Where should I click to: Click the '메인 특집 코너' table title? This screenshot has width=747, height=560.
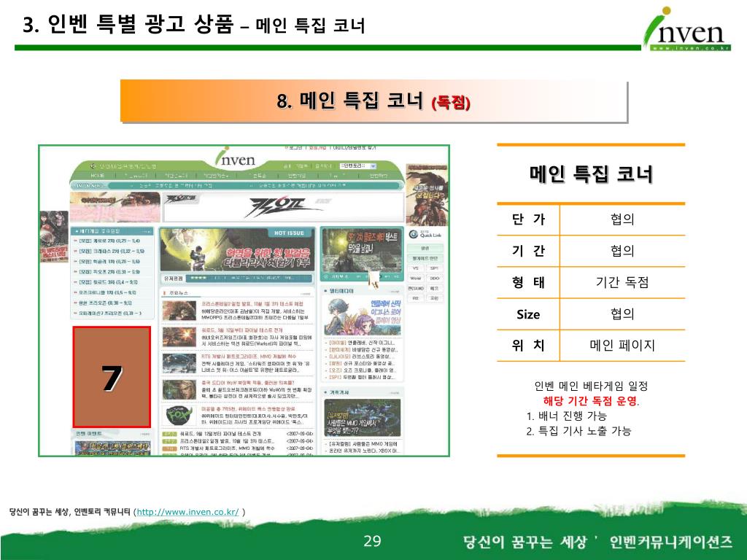point(591,174)
